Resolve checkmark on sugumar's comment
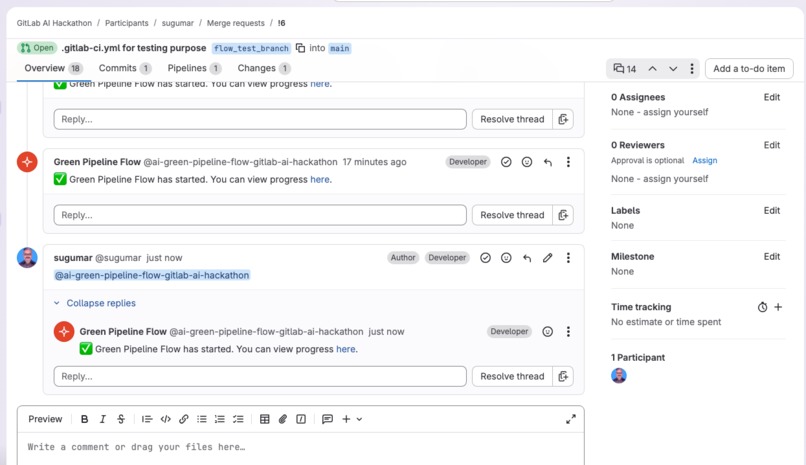Screen dimensions: 806x465 click(485, 257)
